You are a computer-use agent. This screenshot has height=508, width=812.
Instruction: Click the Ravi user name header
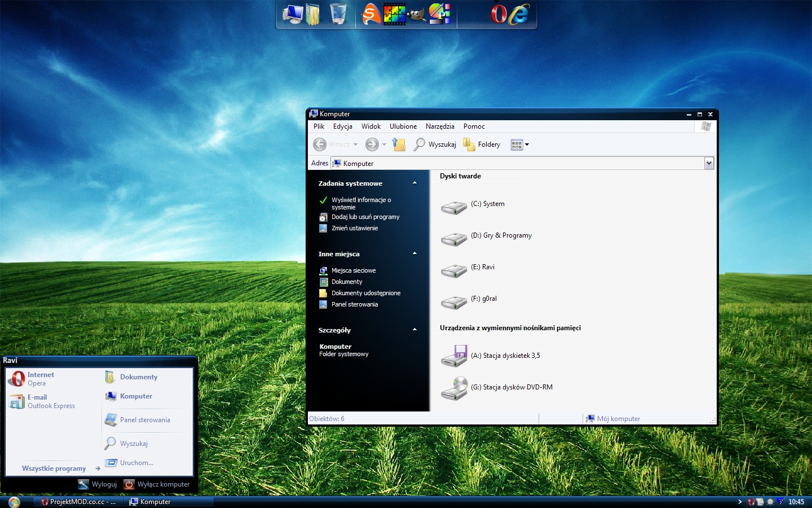(10, 360)
